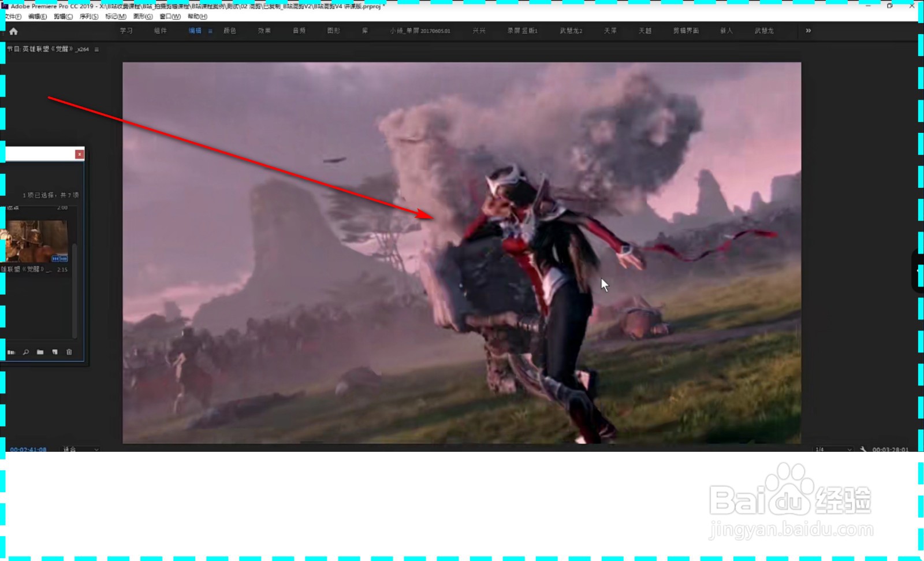Go to the Home screen icon

[13, 31]
